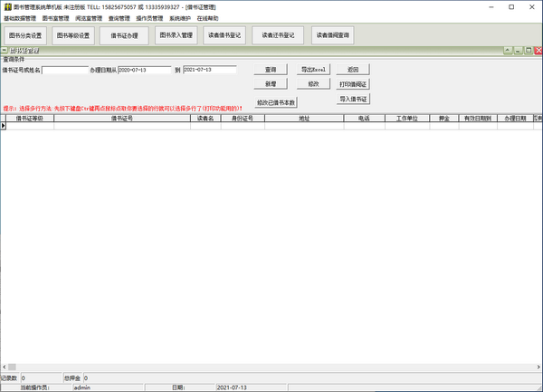Click the current row indicator arrow
Screen dimensions: 543x392
pos(3,126)
